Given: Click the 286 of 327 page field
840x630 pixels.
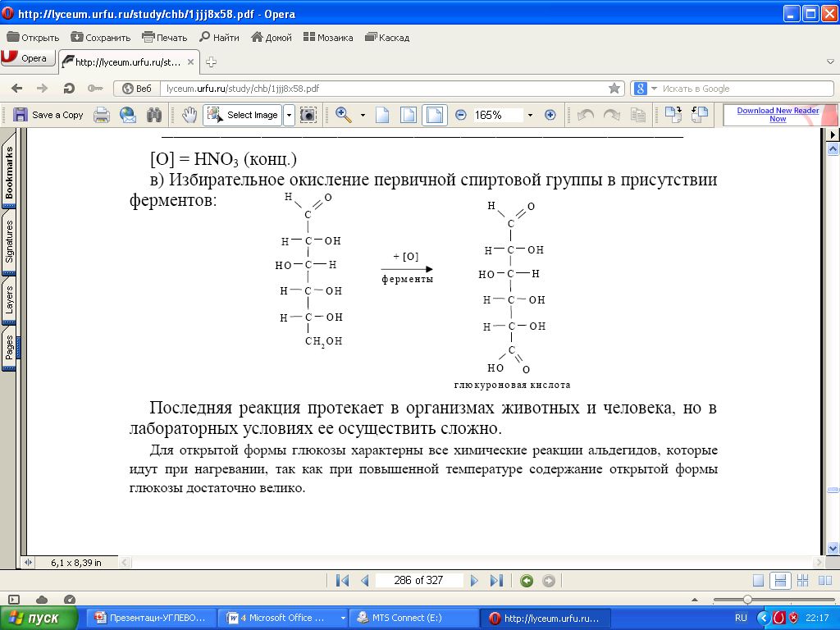Looking at the screenshot, I should (x=419, y=580).
